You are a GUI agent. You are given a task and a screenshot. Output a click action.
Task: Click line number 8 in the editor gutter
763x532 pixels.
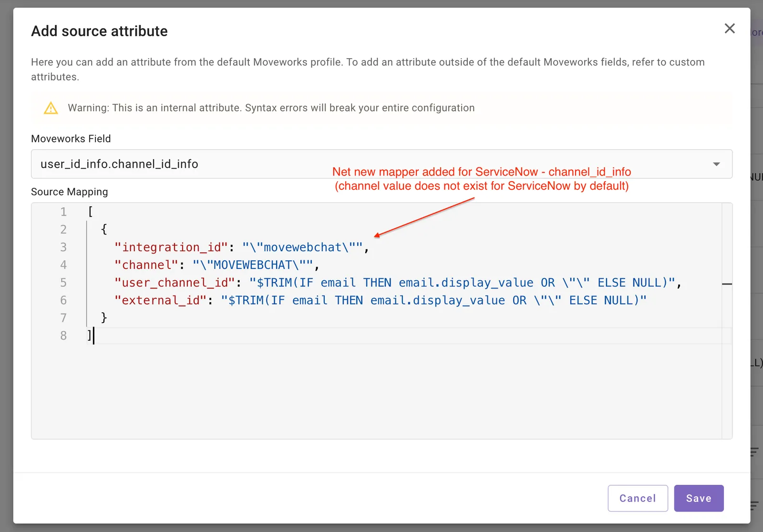[x=63, y=336]
